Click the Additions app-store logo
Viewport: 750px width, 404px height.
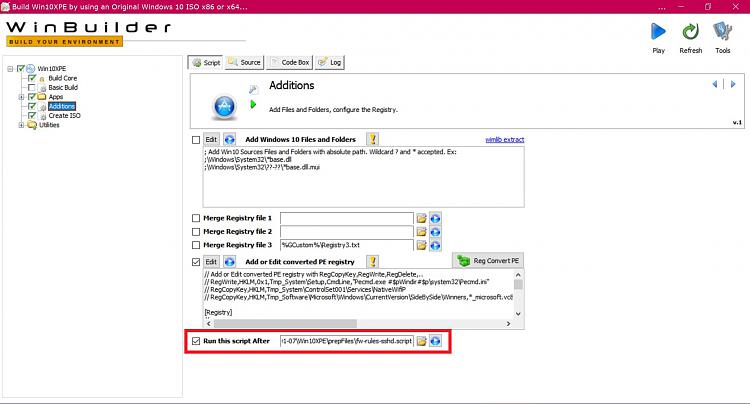[x=224, y=106]
